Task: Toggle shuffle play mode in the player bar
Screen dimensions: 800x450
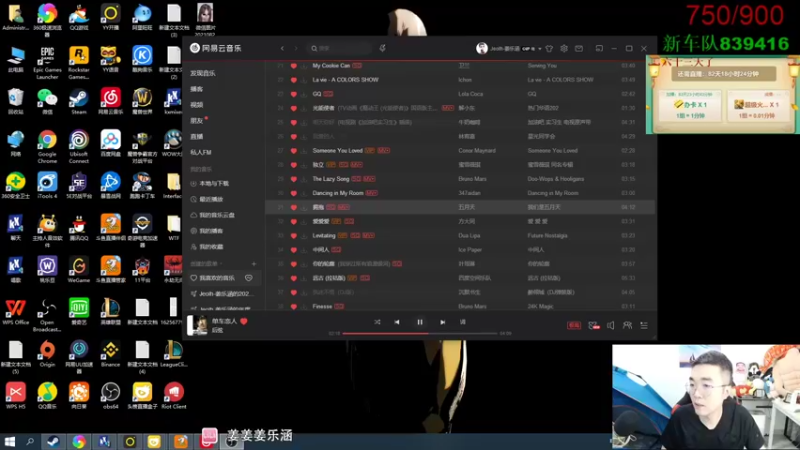Action: (x=377, y=322)
